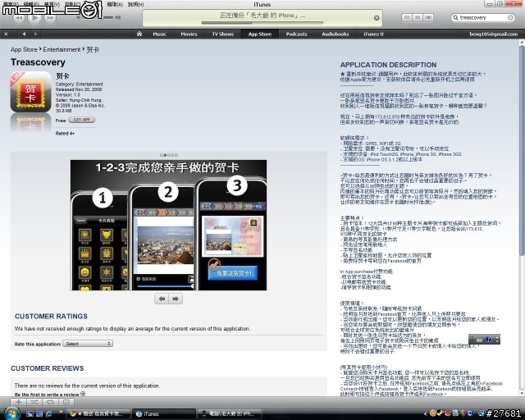525x420 pixels.
Task: Click the second screenshot page dot
Action: [165, 155]
